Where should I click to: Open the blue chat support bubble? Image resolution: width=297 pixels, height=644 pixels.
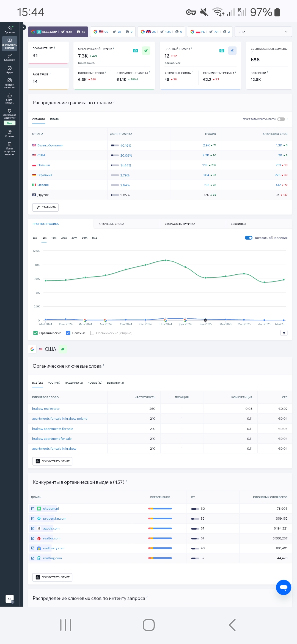coord(284,587)
